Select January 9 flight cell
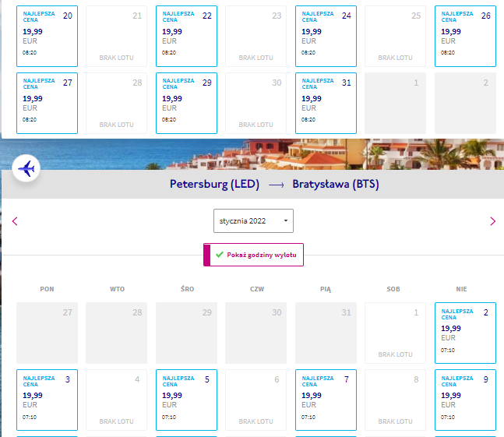The image size is (504, 437). tap(465, 400)
